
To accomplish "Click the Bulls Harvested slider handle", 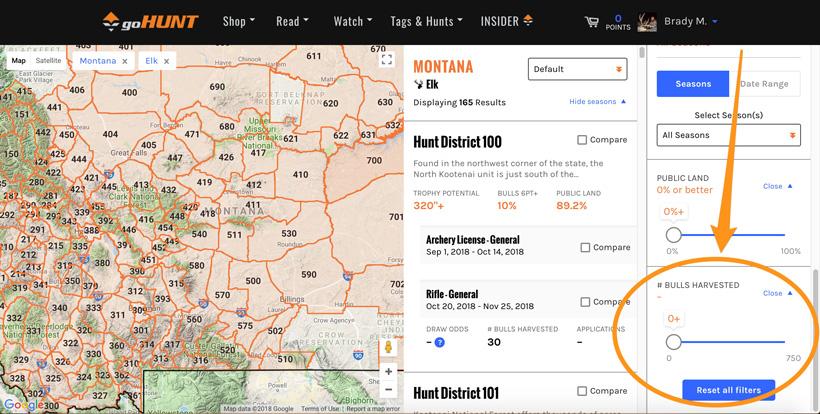I will click(x=674, y=342).
